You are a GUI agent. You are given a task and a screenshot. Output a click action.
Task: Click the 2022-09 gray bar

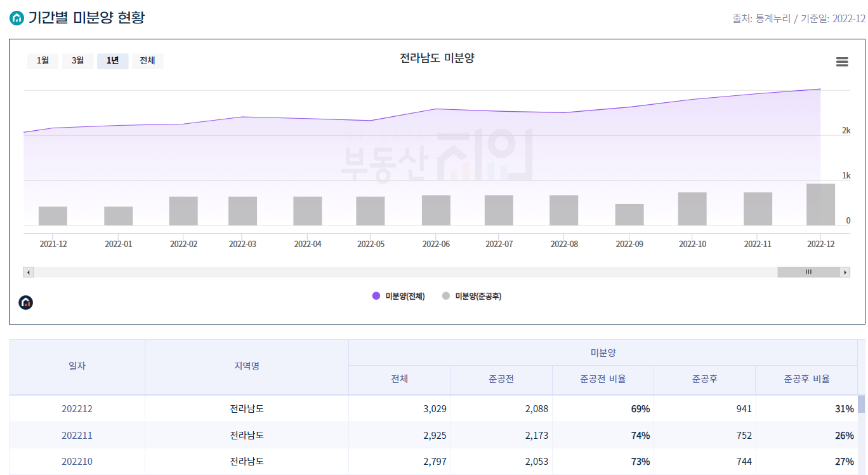629,215
